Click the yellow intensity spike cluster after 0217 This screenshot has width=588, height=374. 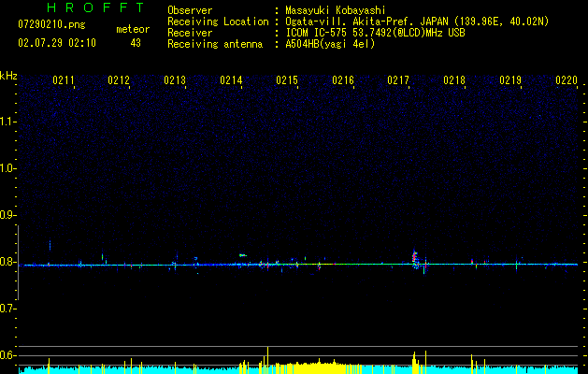(415, 363)
